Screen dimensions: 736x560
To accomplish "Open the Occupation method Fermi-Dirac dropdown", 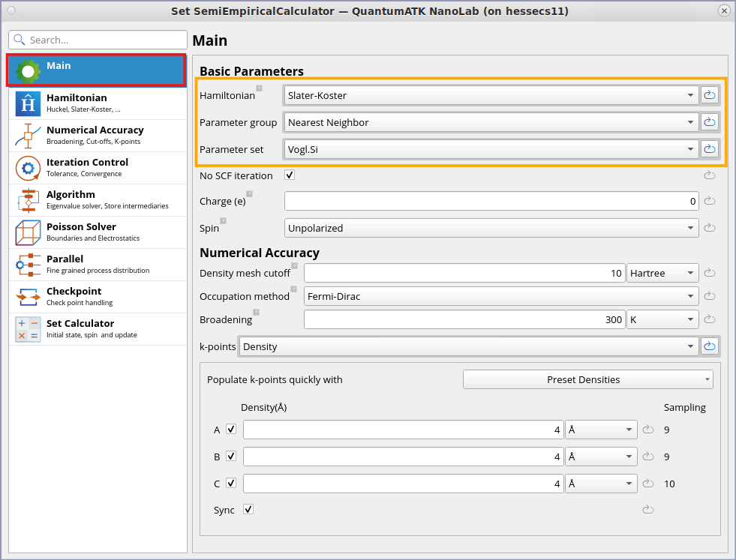I will click(x=501, y=296).
